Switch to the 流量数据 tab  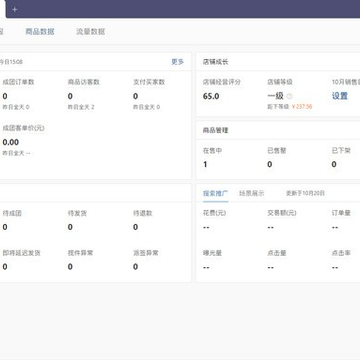(90, 32)
